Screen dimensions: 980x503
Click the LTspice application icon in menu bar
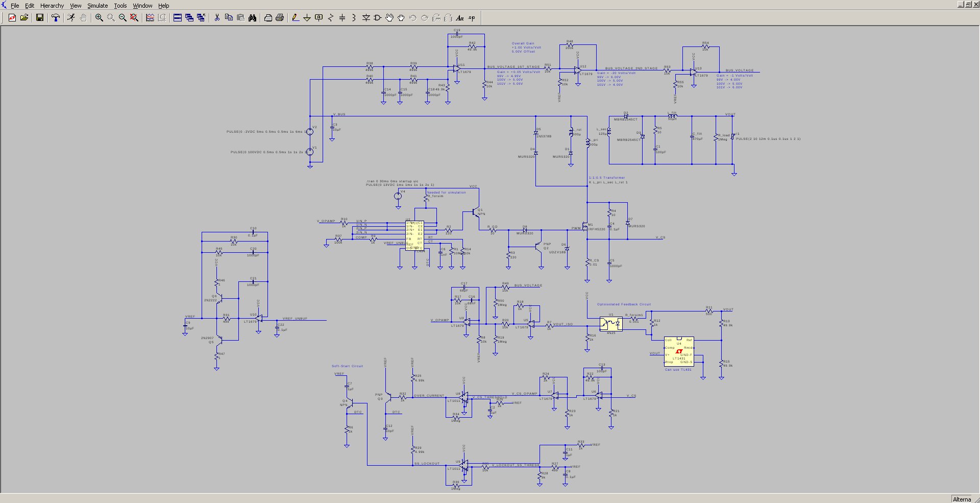[x=4, y=5]
